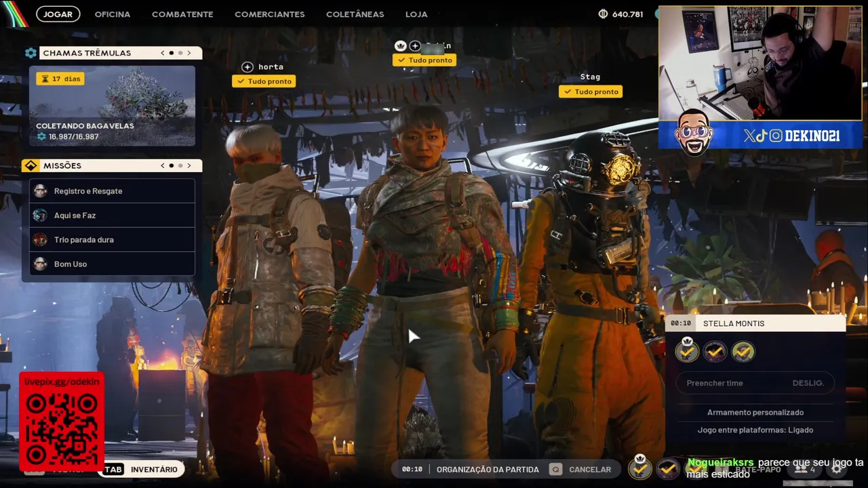Click third squad avatar in Stella Montis panel
Image resolution: width=868 pixels, height=488 pixels.
tap(743, 351)
